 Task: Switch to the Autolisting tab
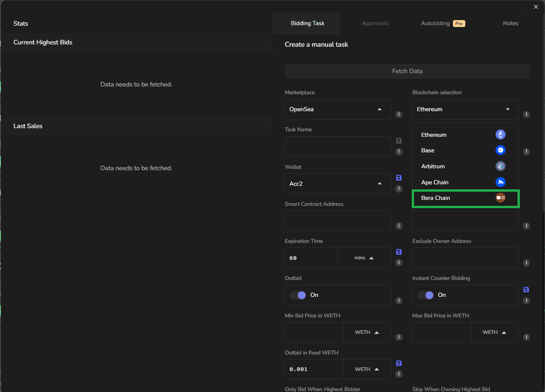[442, 23]
